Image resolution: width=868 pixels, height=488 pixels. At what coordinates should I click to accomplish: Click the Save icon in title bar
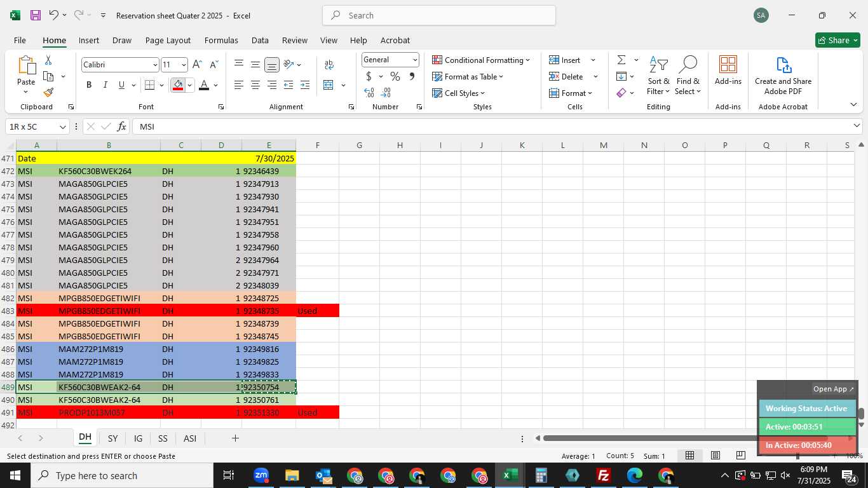(36, 15)
